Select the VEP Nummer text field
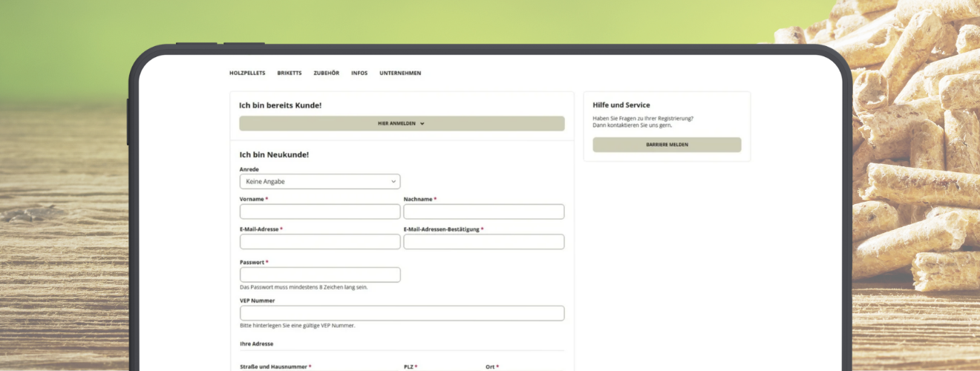 [x=402, y=313]
